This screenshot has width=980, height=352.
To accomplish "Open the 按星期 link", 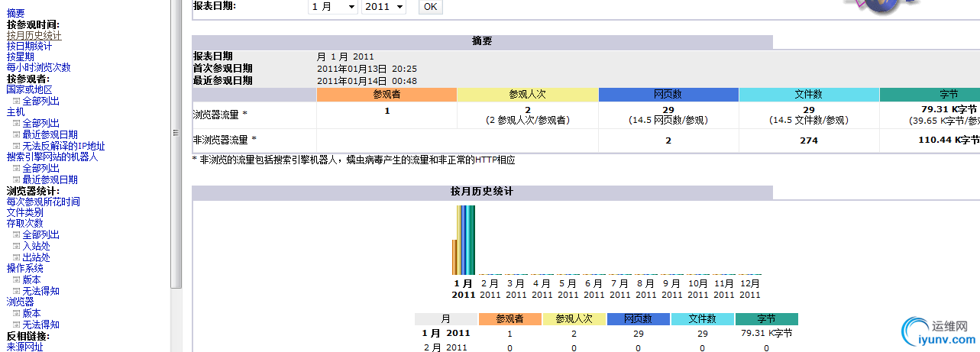I will coord(21,57).
